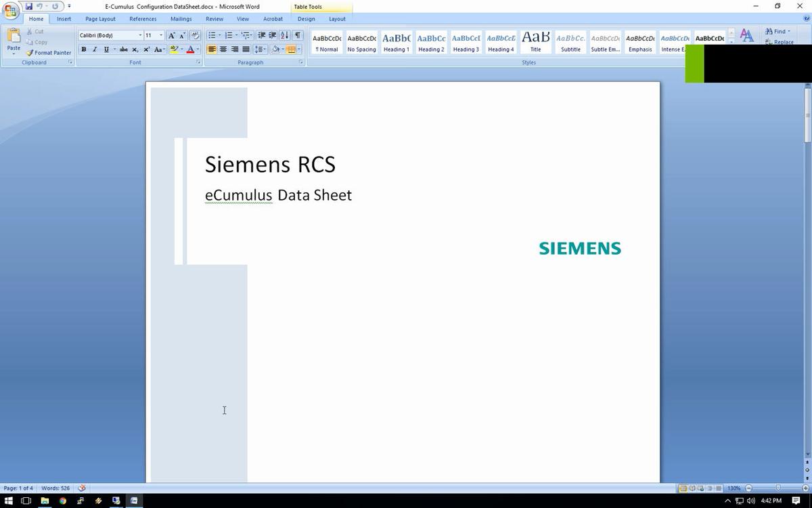Open Task View on taskbar

tap(26, 501)
